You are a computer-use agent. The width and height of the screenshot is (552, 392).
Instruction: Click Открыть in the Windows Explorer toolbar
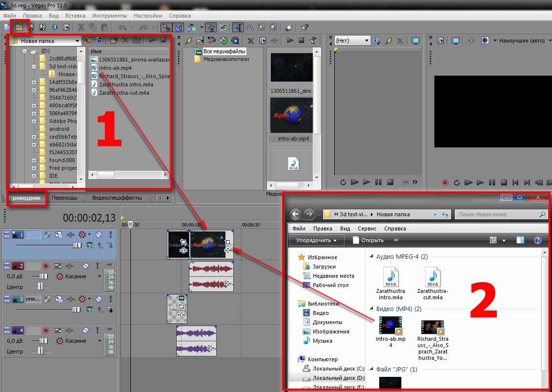[368, 240]
